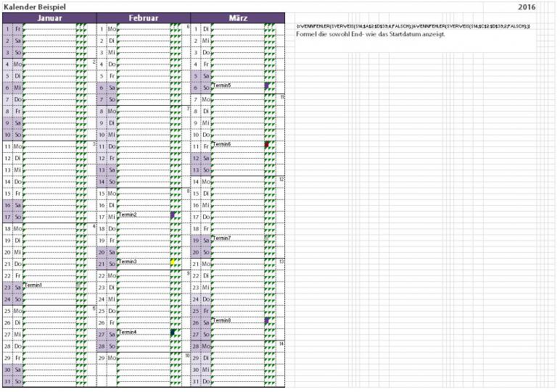This screenshot has height=392, width=560.
Task: Select the light green cell beside Termin7
Action: click(x=267, y=238)
